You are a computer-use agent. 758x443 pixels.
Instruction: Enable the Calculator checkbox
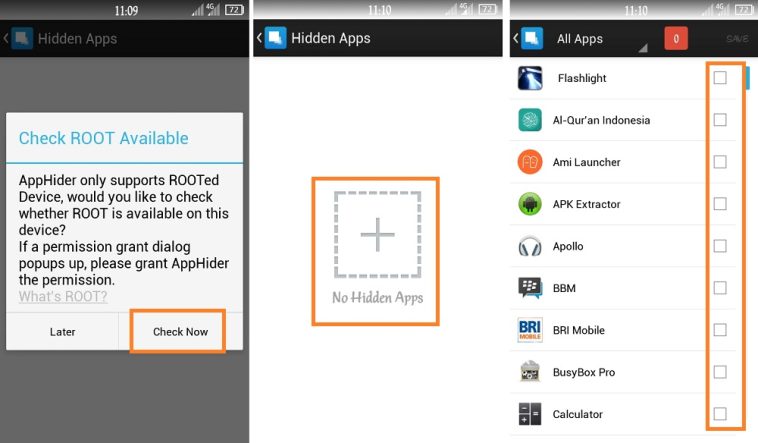[720, 414]
